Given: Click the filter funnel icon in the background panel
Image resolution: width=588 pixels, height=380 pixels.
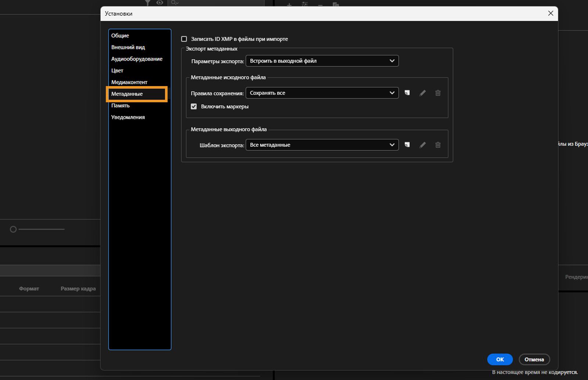Looking at the screenshot, I should 147,3.
